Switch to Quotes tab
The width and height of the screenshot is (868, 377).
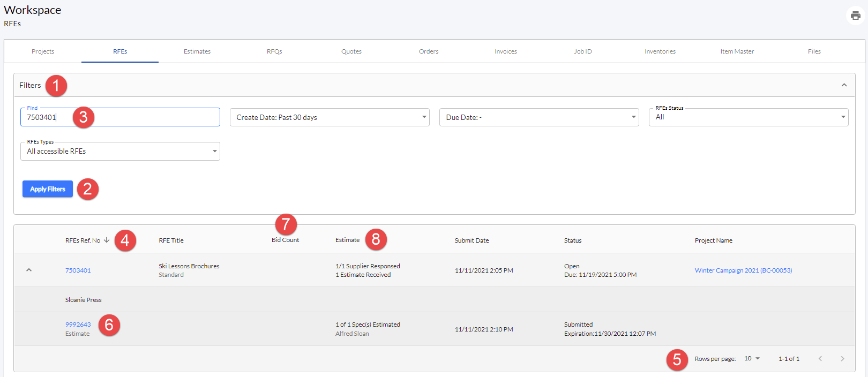click(x=351, y=51)
